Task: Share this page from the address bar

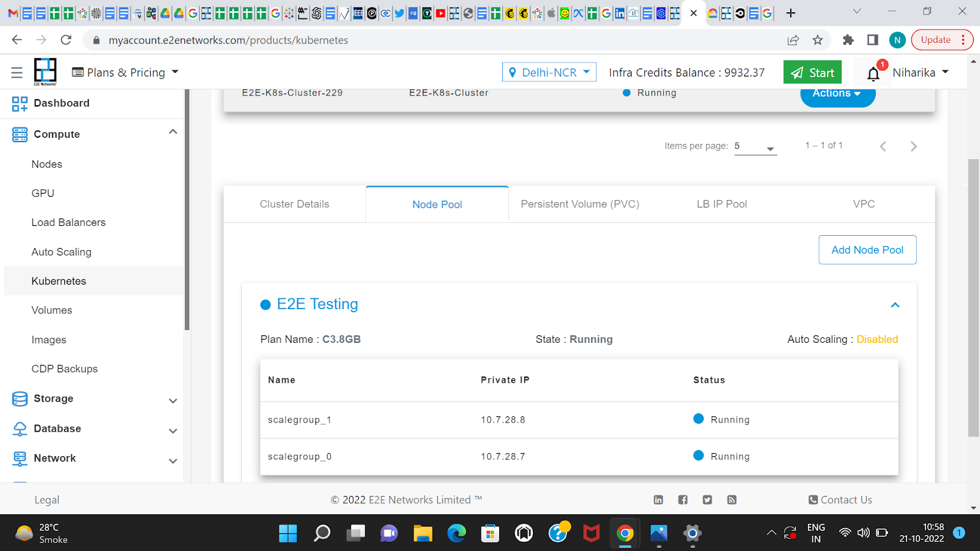Action: [793, 40]
